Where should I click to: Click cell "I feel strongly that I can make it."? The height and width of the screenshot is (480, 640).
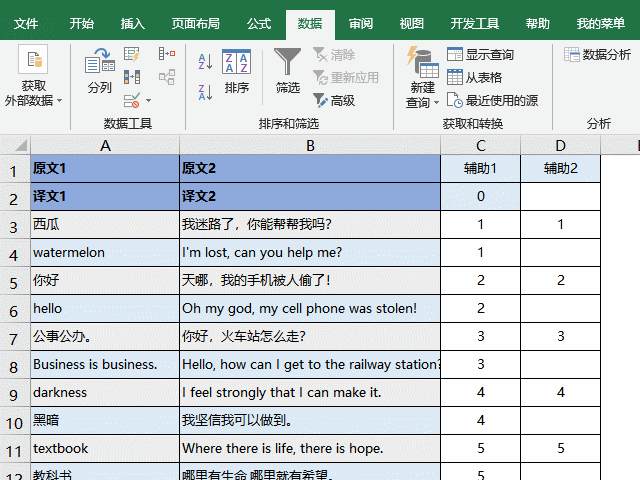tap(310, 393)
